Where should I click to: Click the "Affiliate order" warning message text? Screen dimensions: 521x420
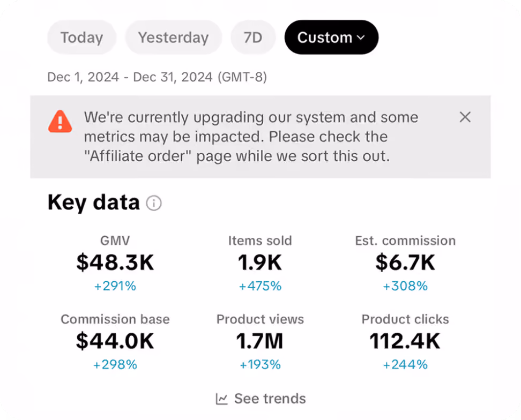coord(251,137)
